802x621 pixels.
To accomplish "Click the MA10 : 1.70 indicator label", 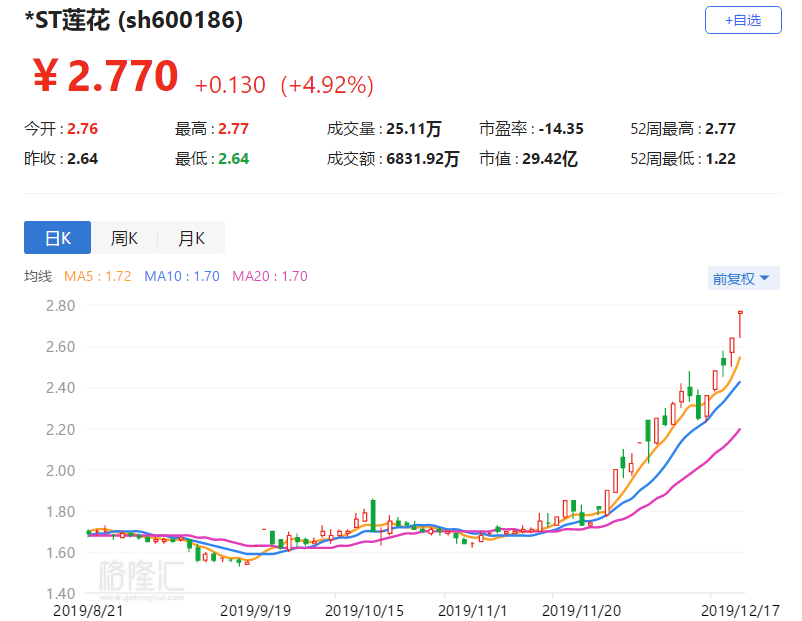I will (182, 276).
